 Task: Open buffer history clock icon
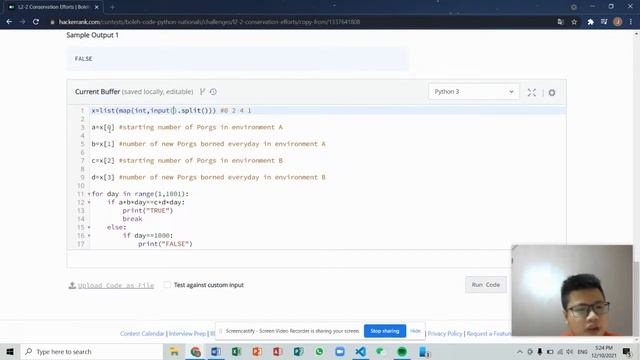(x=213, y=92)
